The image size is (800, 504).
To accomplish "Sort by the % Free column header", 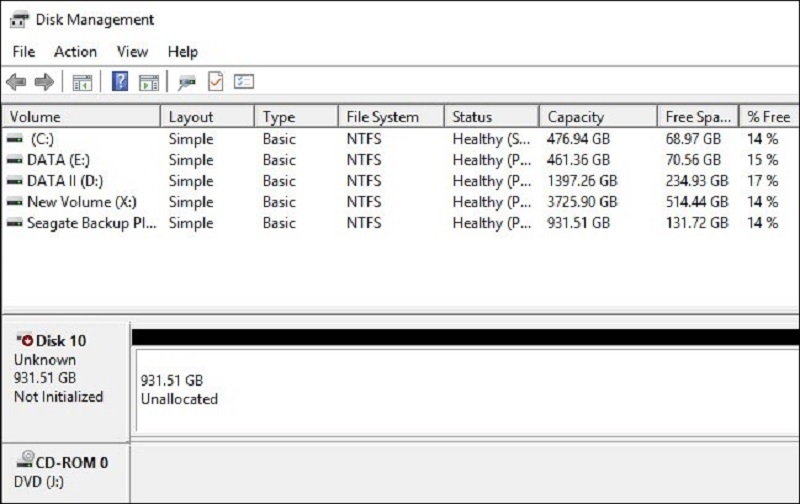I will pos(768,117).
